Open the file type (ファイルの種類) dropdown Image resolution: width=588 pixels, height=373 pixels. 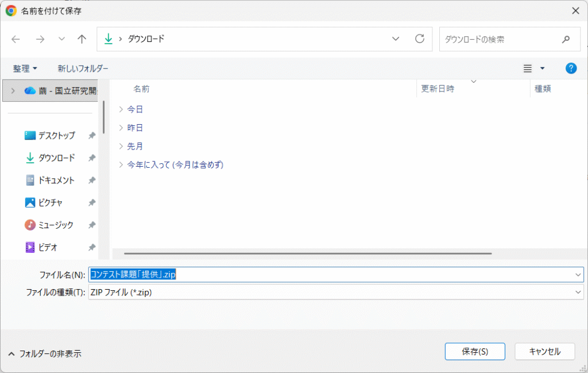[x=335, y=293]
